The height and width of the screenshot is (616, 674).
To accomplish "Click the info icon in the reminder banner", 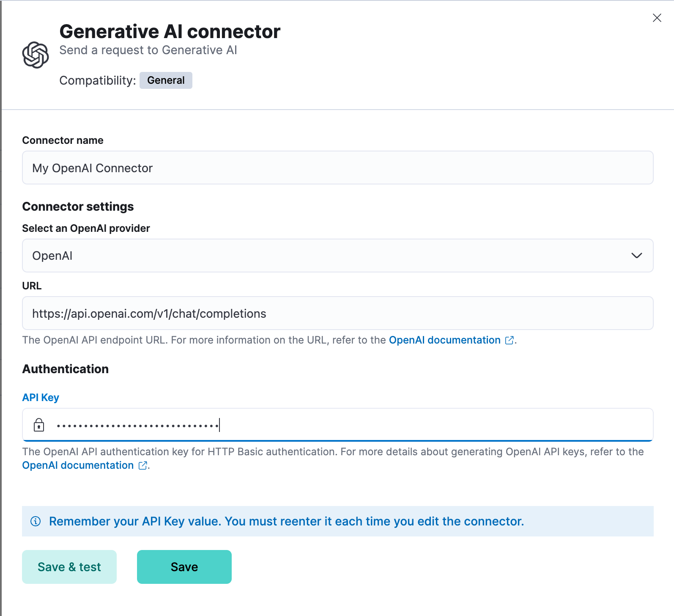I will (x=36, y=522).
